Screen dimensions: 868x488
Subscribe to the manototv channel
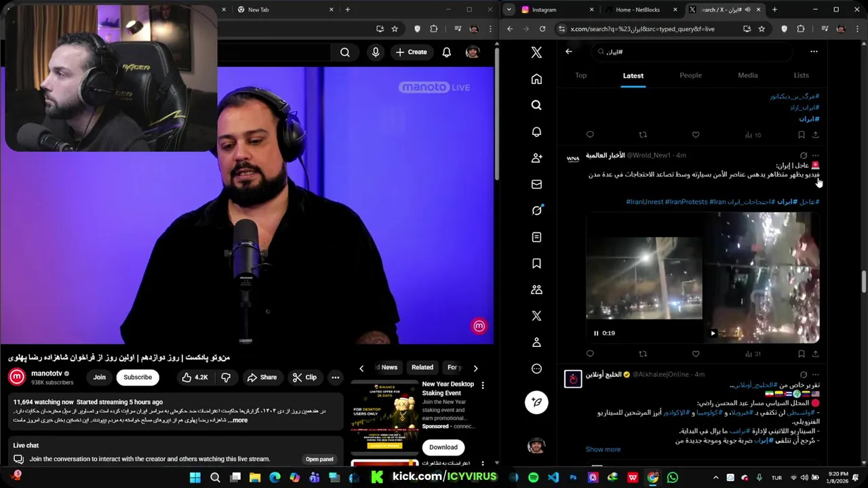click(138, 378)
